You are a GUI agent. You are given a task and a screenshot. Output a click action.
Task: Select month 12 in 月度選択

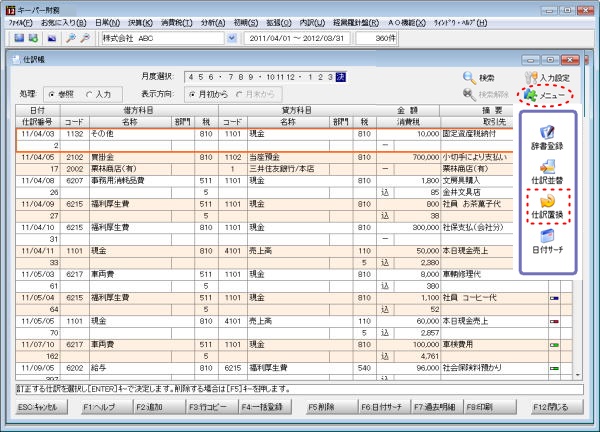(x=290, y=77)
